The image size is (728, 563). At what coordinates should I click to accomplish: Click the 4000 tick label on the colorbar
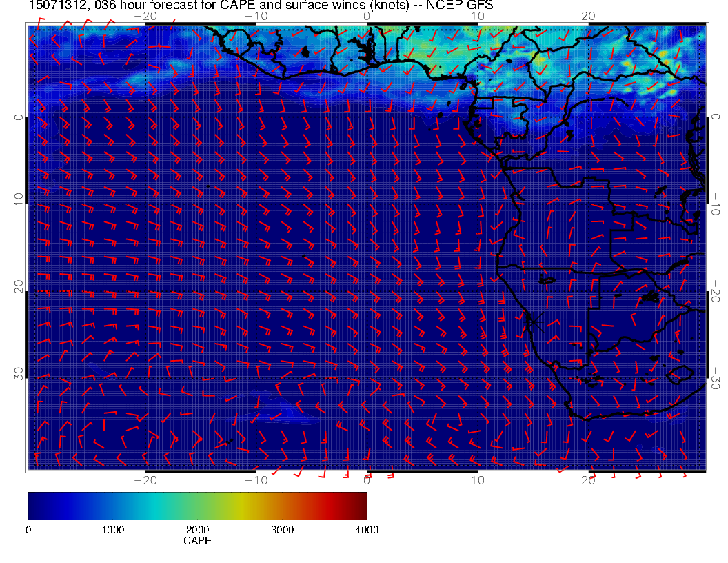pos(366,530)
